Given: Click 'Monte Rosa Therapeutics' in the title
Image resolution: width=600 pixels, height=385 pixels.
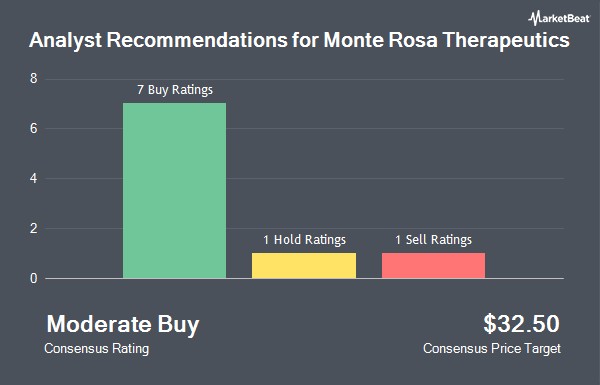Looking at the screenshot, I should coord(447,41).
